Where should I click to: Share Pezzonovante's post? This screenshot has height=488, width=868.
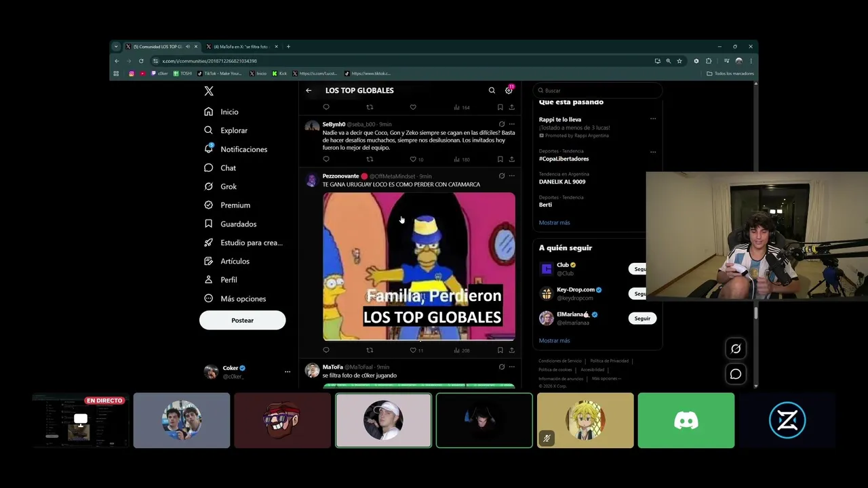pos(511,350)
